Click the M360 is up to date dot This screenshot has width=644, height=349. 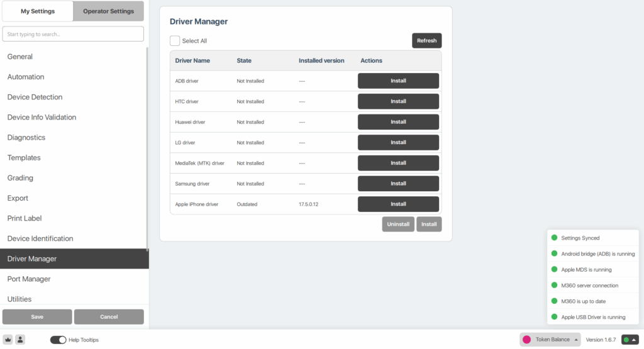[554, 301]
